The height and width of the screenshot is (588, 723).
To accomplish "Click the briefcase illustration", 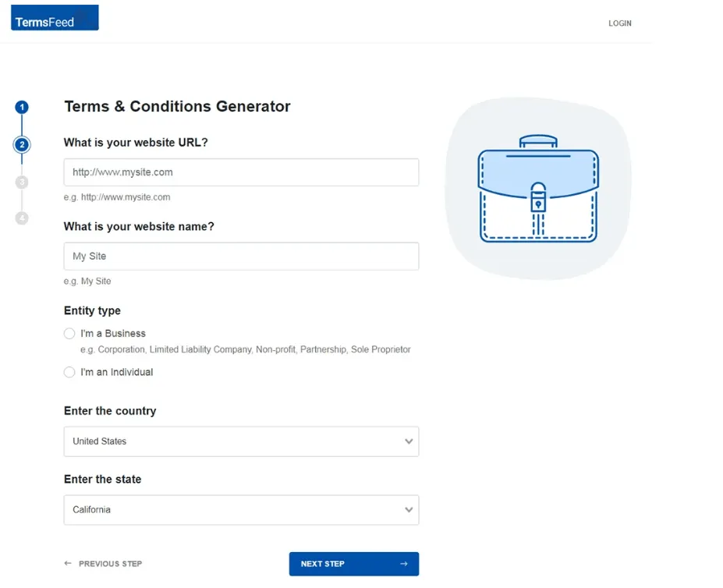I will click(538, 188).
